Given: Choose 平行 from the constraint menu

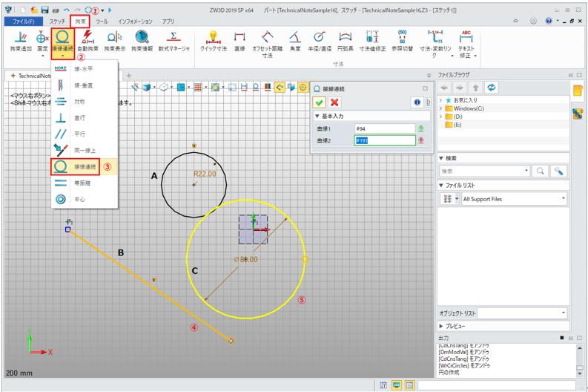Looking at the screenshot, I should coord(85,134).
